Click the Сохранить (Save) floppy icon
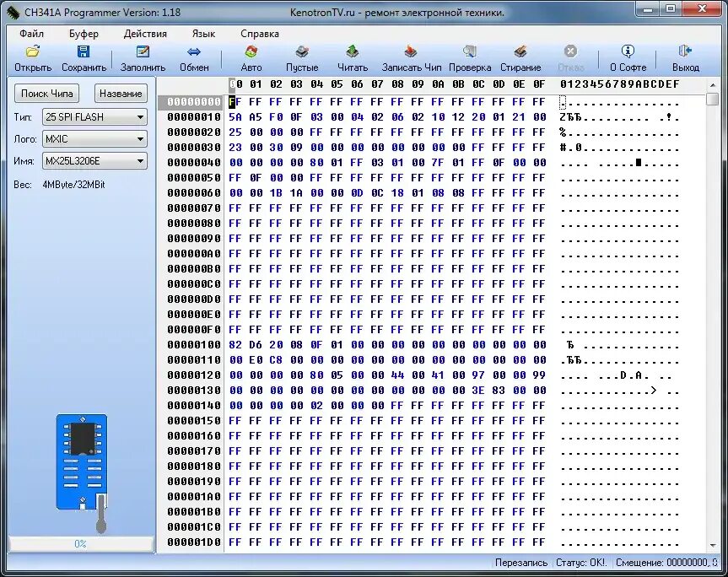The height and width of the screenshot is (577, 728). (x=84, y=51)
